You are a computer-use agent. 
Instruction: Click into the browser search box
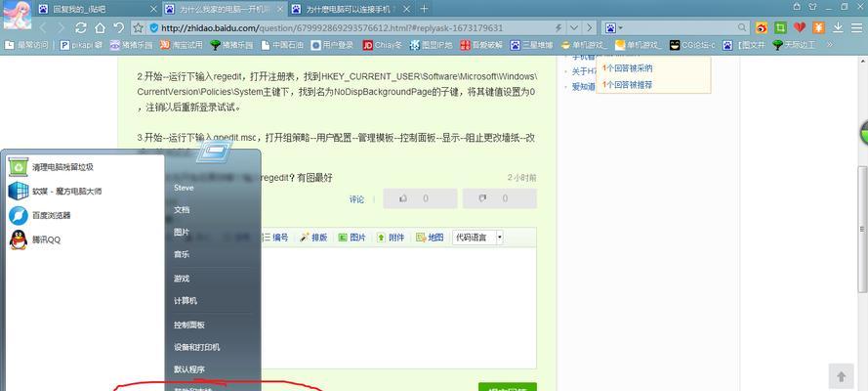click(x=680, y=27)
